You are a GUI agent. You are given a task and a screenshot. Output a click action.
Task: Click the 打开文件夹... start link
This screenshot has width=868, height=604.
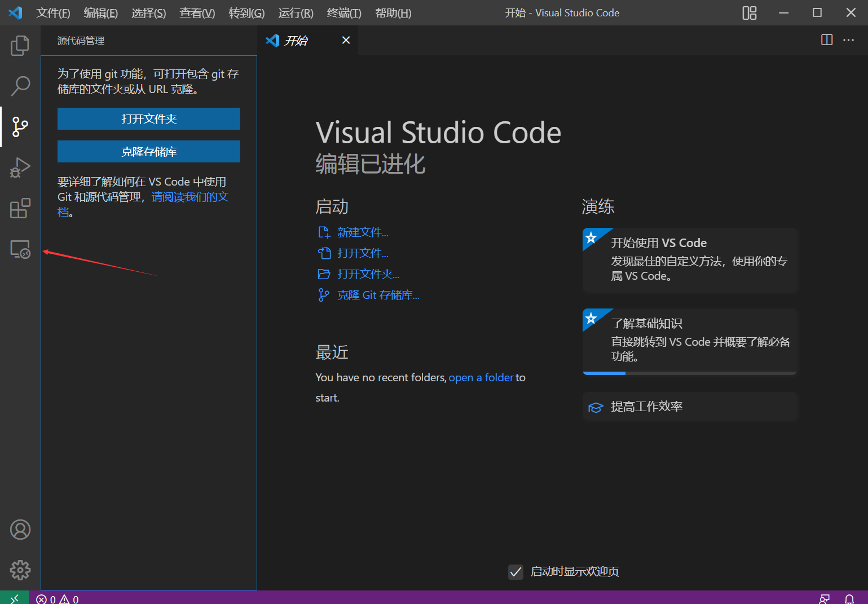pos(368,274)
